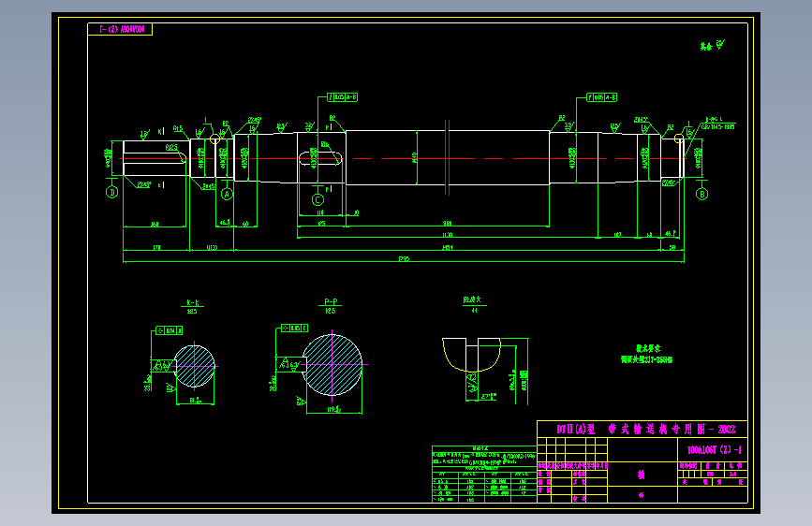Click the detail view title above the groove profile
Image resolution: width=812 pixels, height=526 pixels.
472,300
